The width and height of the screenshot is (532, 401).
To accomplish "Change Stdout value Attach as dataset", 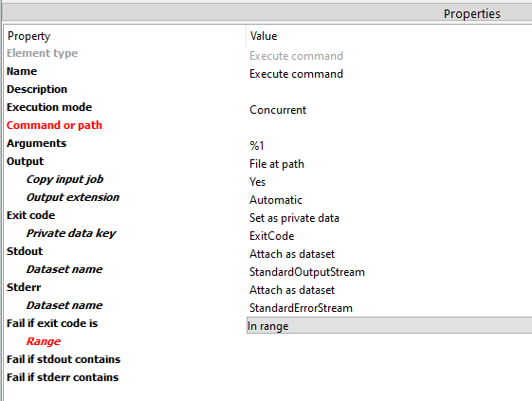I will coord(292,254).
